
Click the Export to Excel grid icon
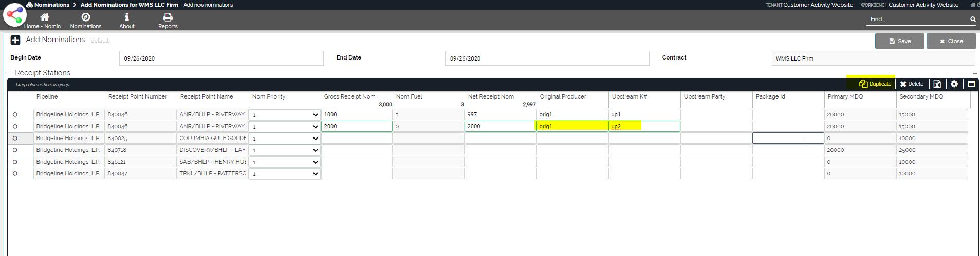coord(937,84)
